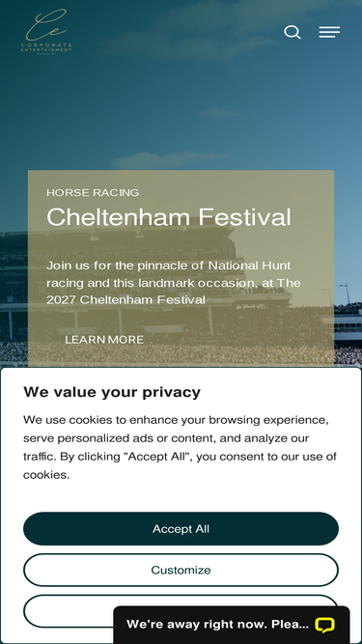Open the search magnifier icon
The height and width of the screenshot is (644, 362).
292,33
